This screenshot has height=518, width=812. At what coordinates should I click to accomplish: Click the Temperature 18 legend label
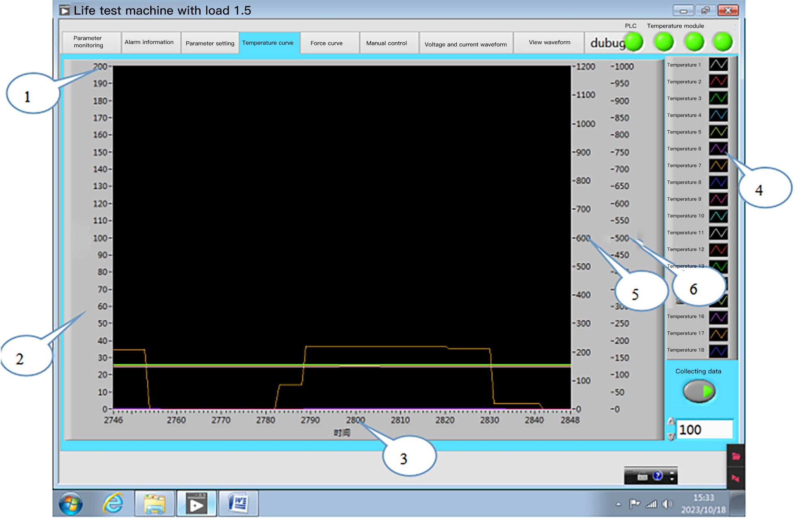pos(685,350)
